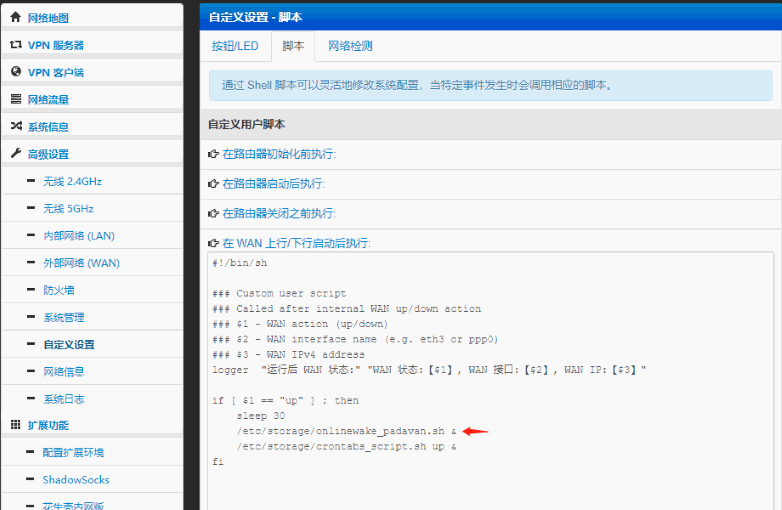Expand 在路由器关闭之前执行 script section
Image resolution: width=782 pixels, height=510 pixels.
279,213
